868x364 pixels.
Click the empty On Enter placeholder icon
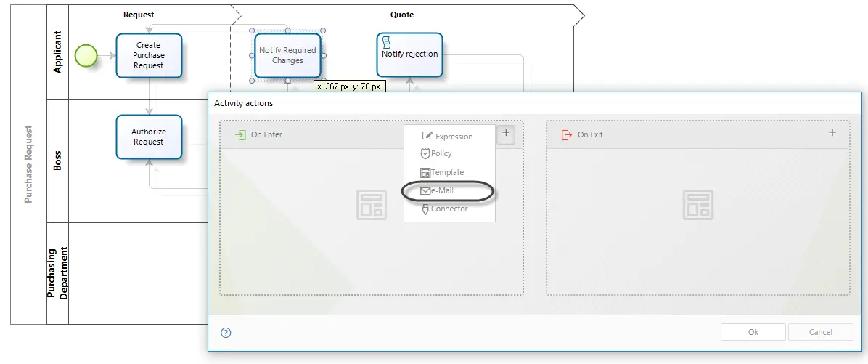click(x=372, y=204)
